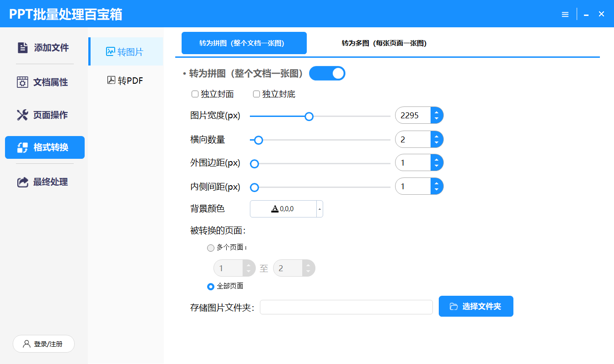Enable the 独立封底 checkbox
Image resolution: width=614 pixels, height=364 pixels.
256,94
